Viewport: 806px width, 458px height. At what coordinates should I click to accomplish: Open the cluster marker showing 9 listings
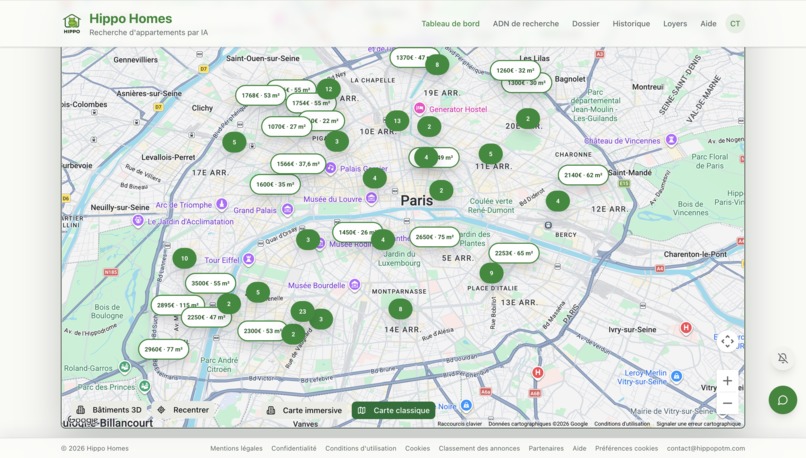491,273
